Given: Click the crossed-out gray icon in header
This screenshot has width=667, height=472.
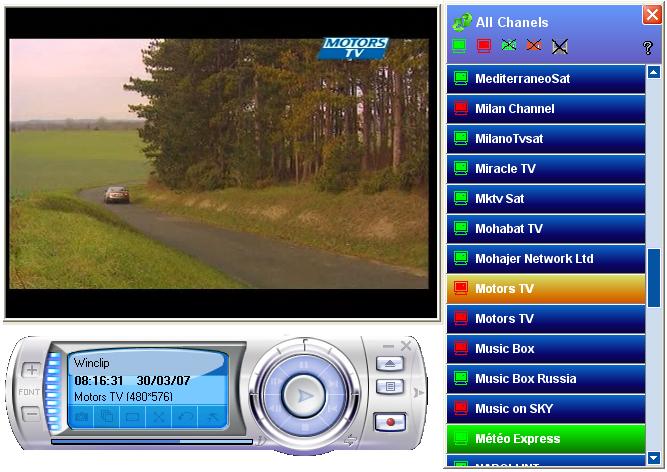Looking at the screenshot, I should click(x=560, y=46).
